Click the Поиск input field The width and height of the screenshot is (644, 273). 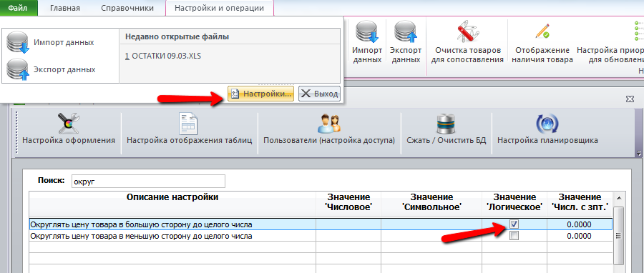click(x=148, y=182)
